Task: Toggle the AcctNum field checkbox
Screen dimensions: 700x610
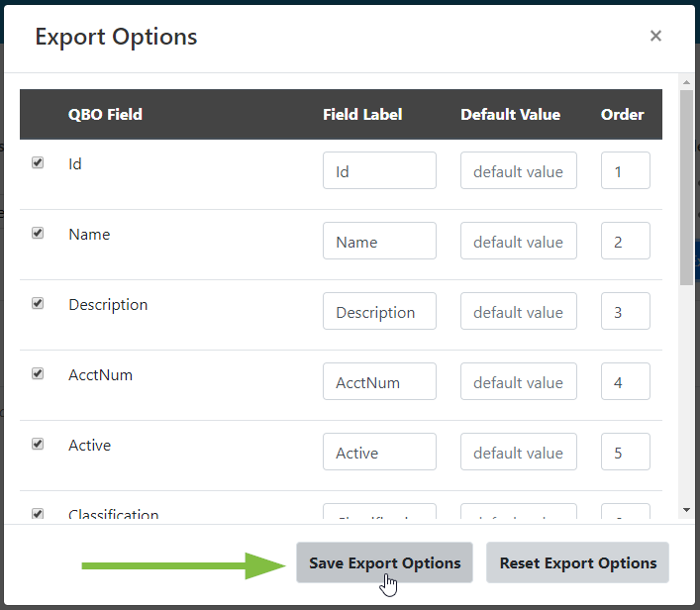Action: click(38, 373)
